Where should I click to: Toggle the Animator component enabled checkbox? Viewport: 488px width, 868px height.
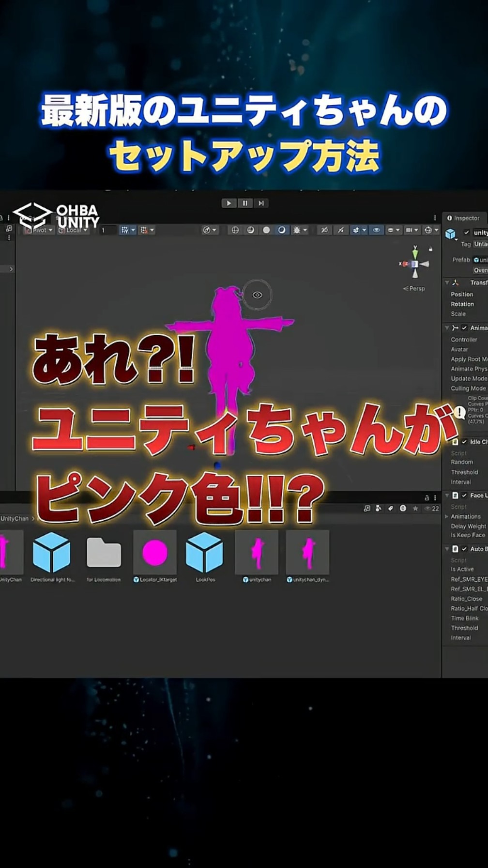465,328
